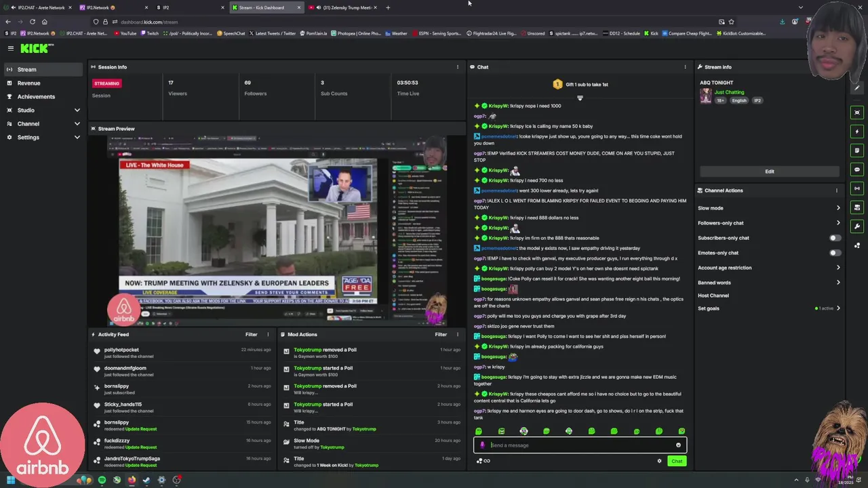The image size is (868, 488).
Task: Click the wrench quick-panel icon on right rail
Action: pyautogui.click(x=858, y=226)
